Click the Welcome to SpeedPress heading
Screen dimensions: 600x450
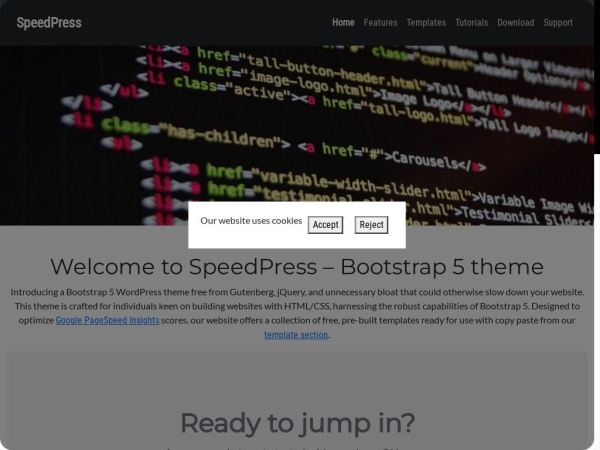point(297,267)
